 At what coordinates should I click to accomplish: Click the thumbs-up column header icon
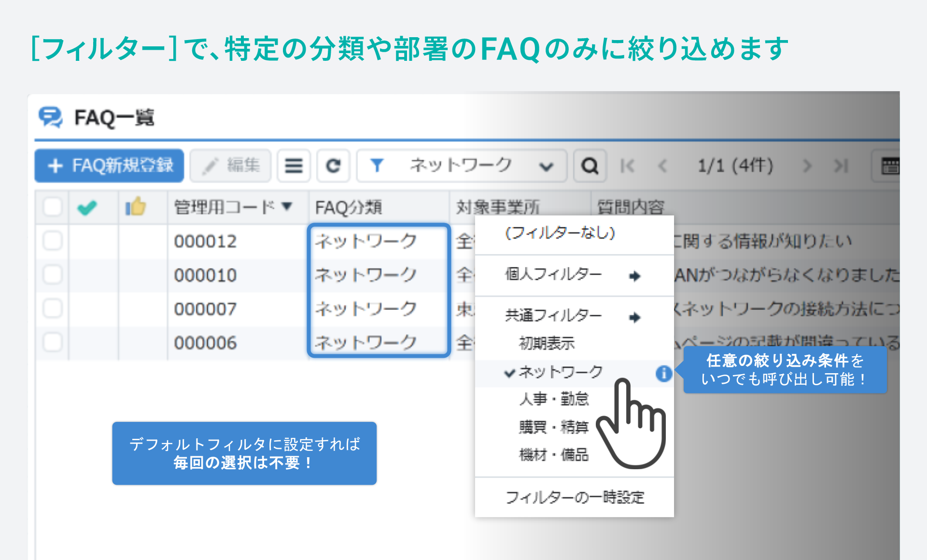click(137, 207)
